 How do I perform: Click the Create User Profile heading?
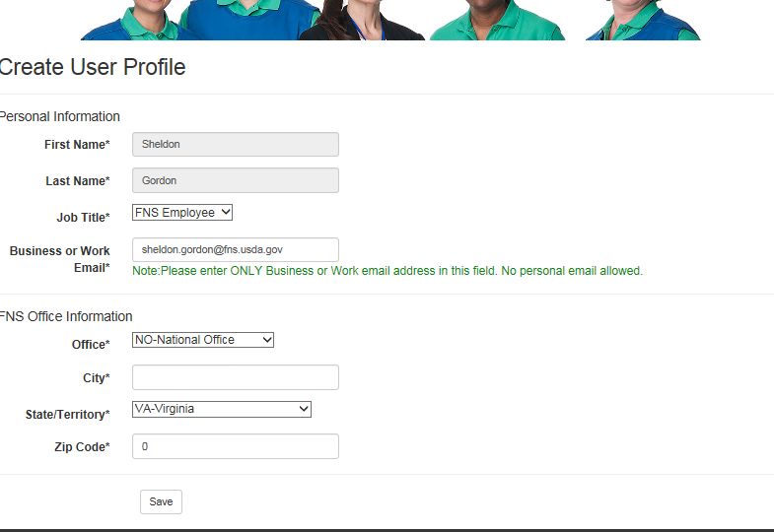(x=92, y=67)
